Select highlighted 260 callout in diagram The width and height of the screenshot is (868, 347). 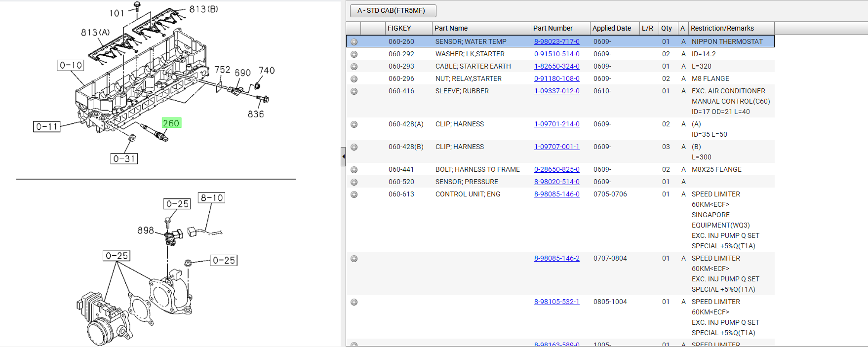coord(171,123)
